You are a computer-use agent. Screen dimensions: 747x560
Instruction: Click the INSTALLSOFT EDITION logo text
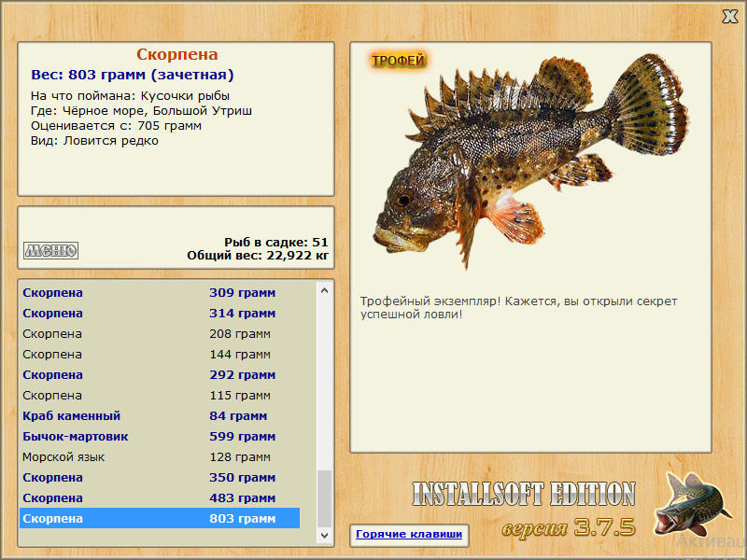(x=524, y=494)
